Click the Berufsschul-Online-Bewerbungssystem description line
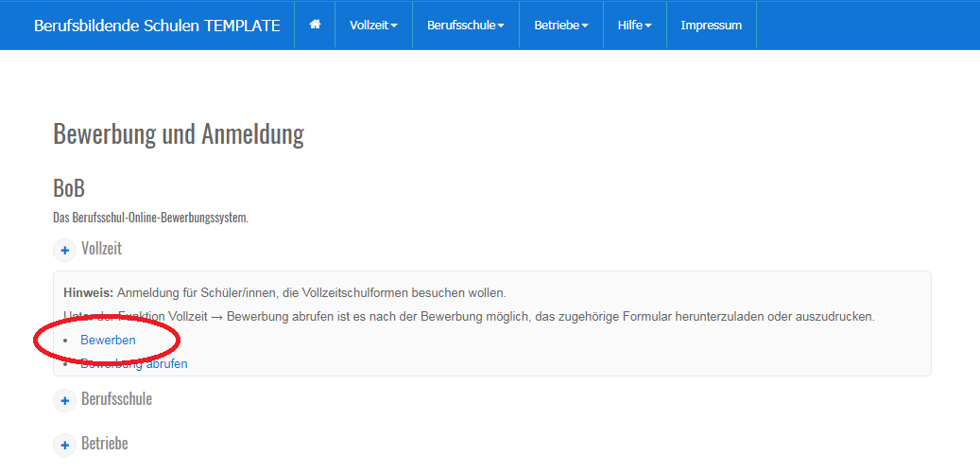This screenshot has height=473, width=980. pyautogui.click(x=150, y=219)
